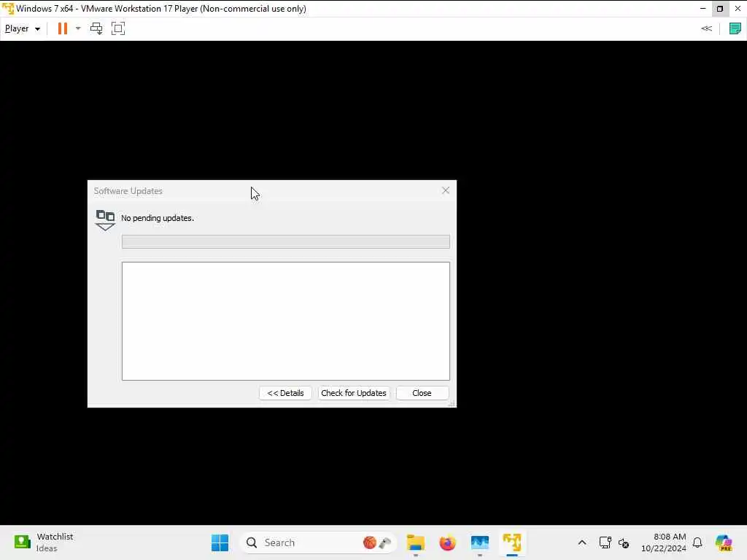Open the monitor chart app on taskbar

480,542
